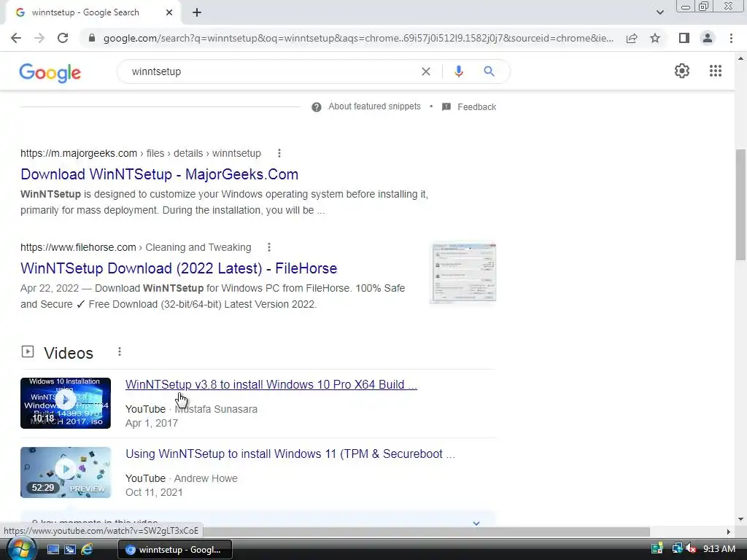The height and width of the screenshot is (560, 747).
Task: Bookmark this page with star icon
Action: (655, 38)
